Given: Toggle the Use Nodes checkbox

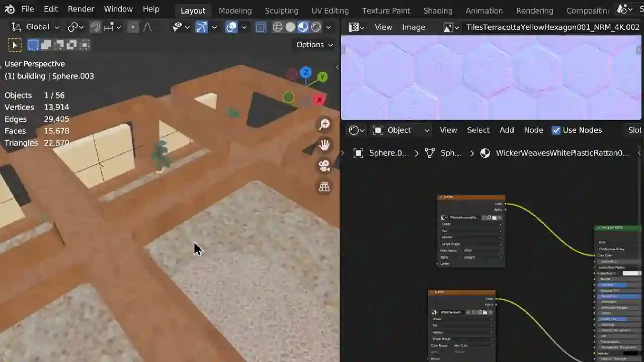Looking at the screenshot, I should point(556,130).
